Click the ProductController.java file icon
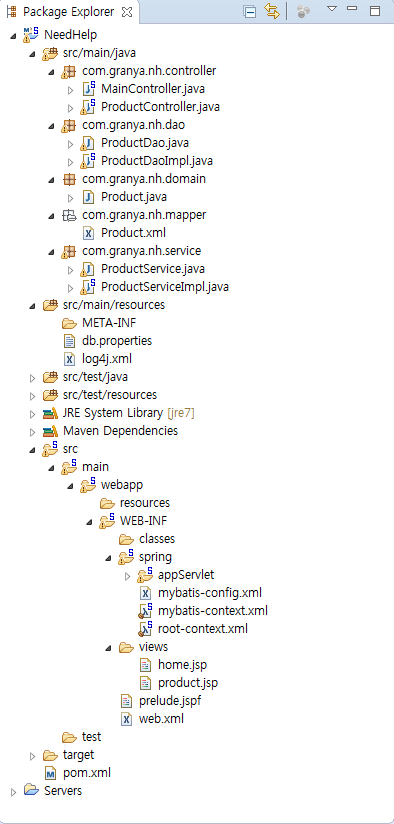 (x=88, y=107)
